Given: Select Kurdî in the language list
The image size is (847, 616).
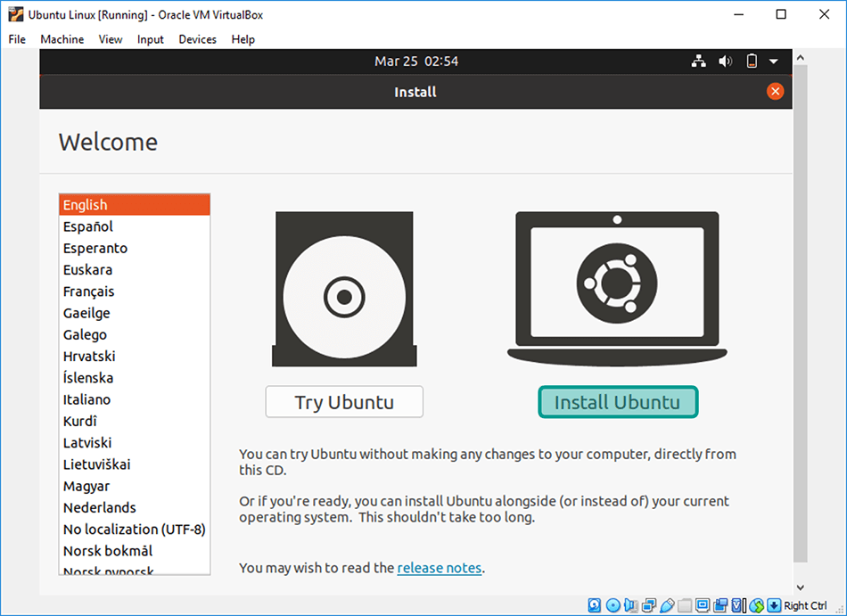Looking at the screenshot, I should click(135, 421).
